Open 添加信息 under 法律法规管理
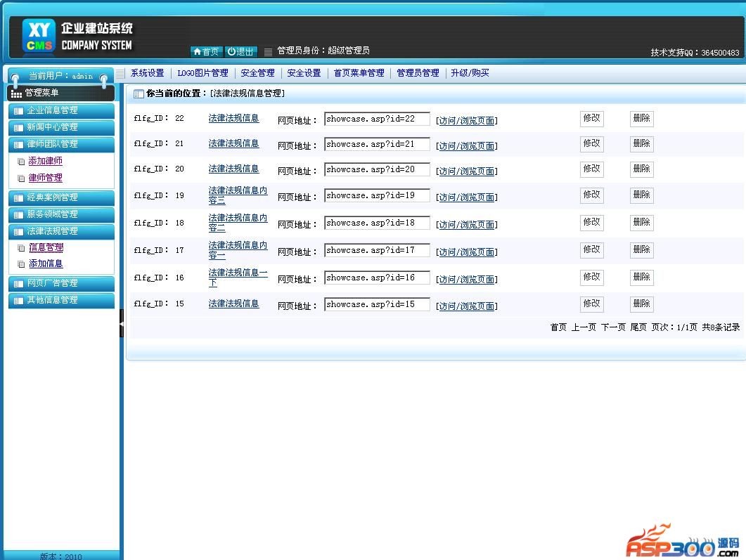 tap(46, 263)
